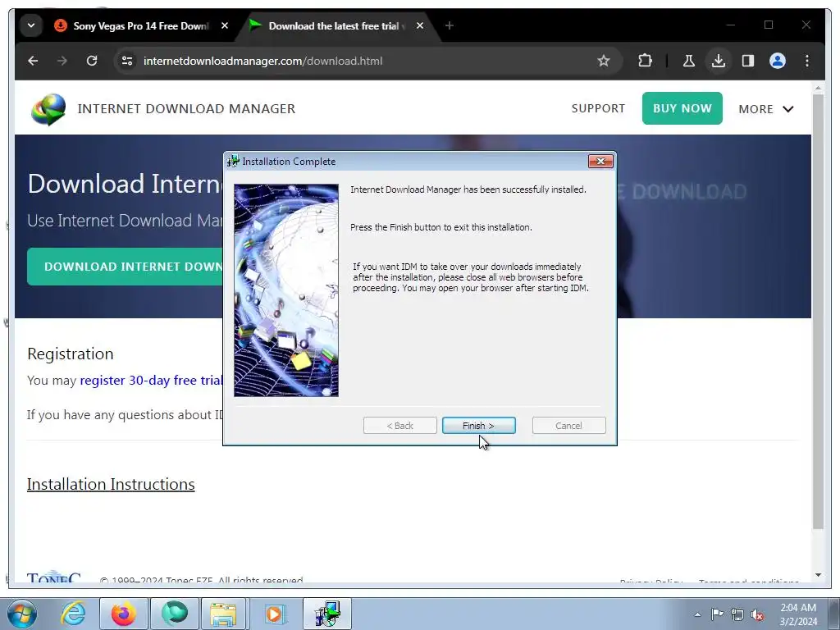Screen dimensions: 840x630
Task: Open the Chrome downloads icon
Action: [x=719, y=61]
